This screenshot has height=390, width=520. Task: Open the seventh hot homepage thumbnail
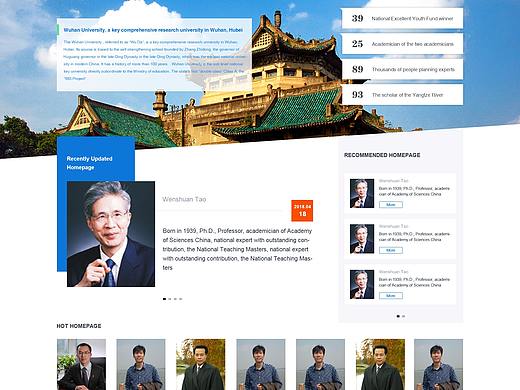[x=438, y=365]
